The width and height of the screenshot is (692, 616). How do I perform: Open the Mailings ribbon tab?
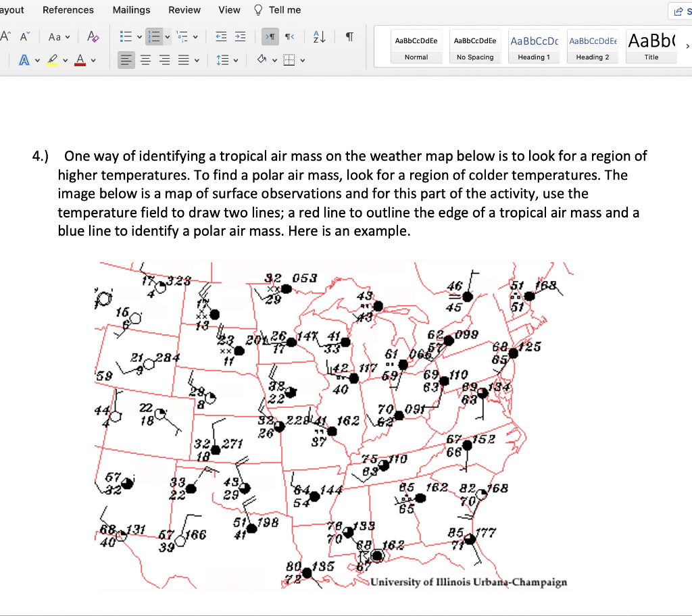tap(131, 9)
